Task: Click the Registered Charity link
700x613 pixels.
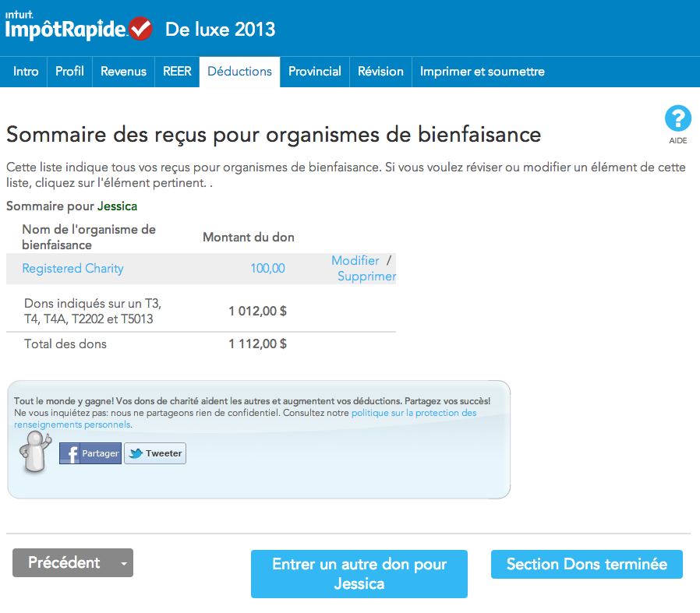Action: (x=72, y=269)
